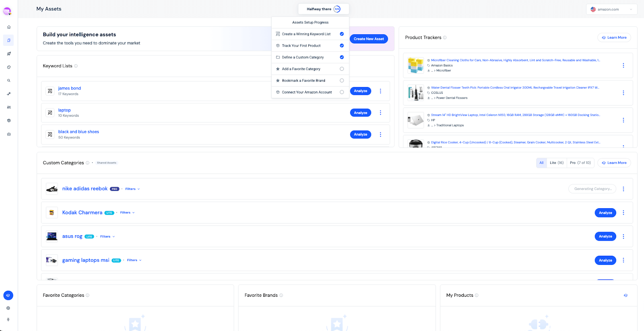
Task: Open the three-dot menu for nike adidas reebok
Action: click(623, 189)
